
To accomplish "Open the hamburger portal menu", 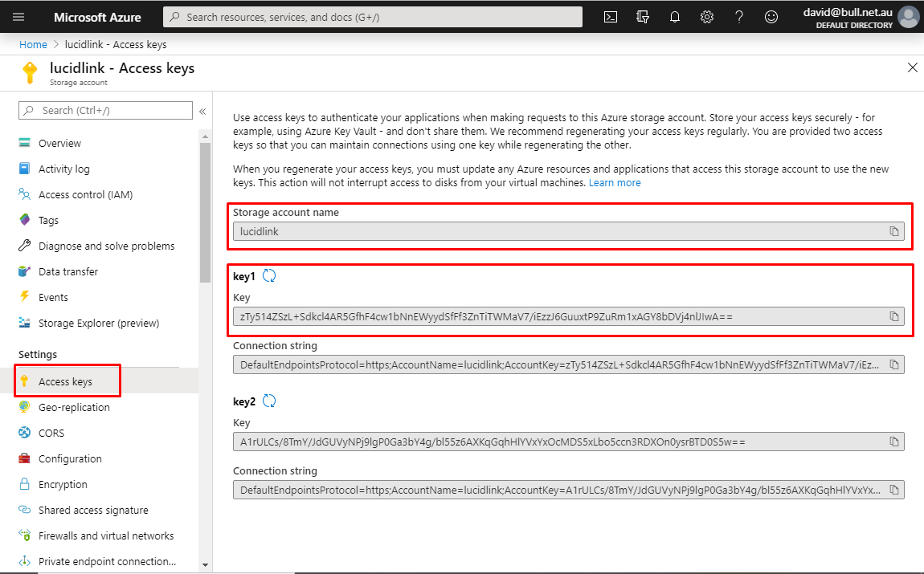I will pyautogui.click(x=18, y=17).
